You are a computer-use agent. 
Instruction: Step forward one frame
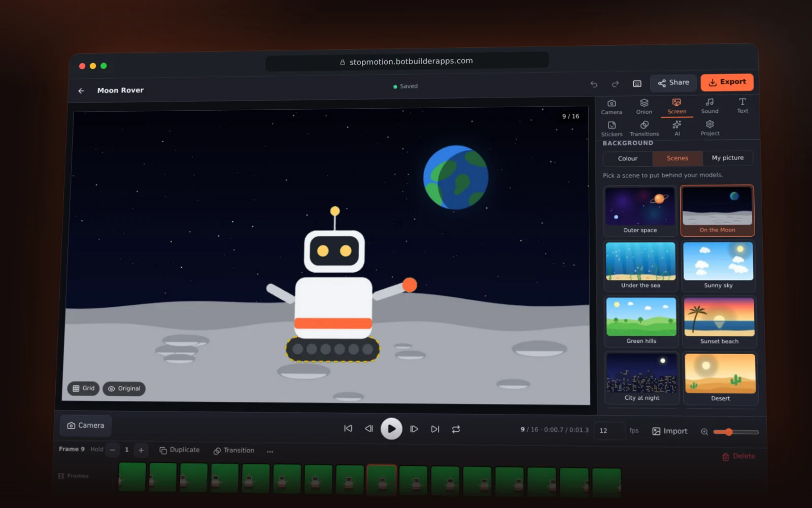tap(414, 429)
